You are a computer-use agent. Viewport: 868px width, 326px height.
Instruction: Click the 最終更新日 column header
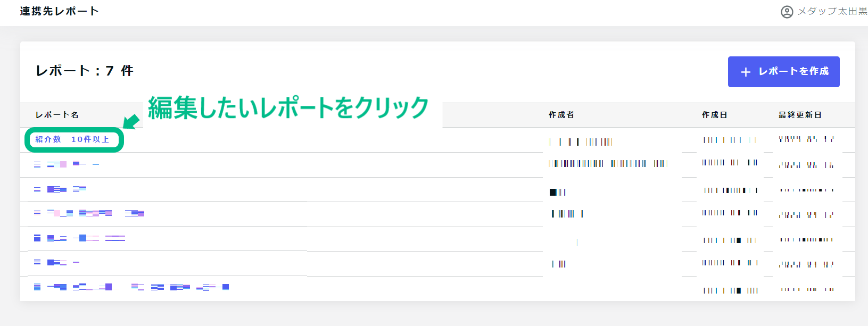800,115
